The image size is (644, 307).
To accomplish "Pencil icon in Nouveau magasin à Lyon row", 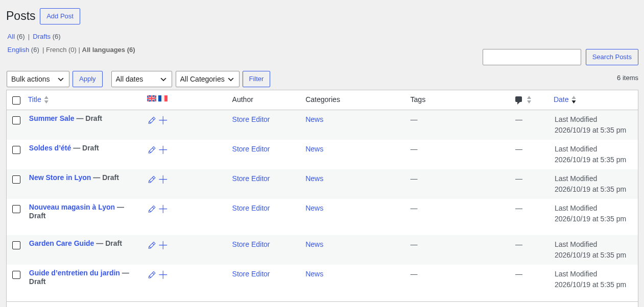I will point(152,209).
